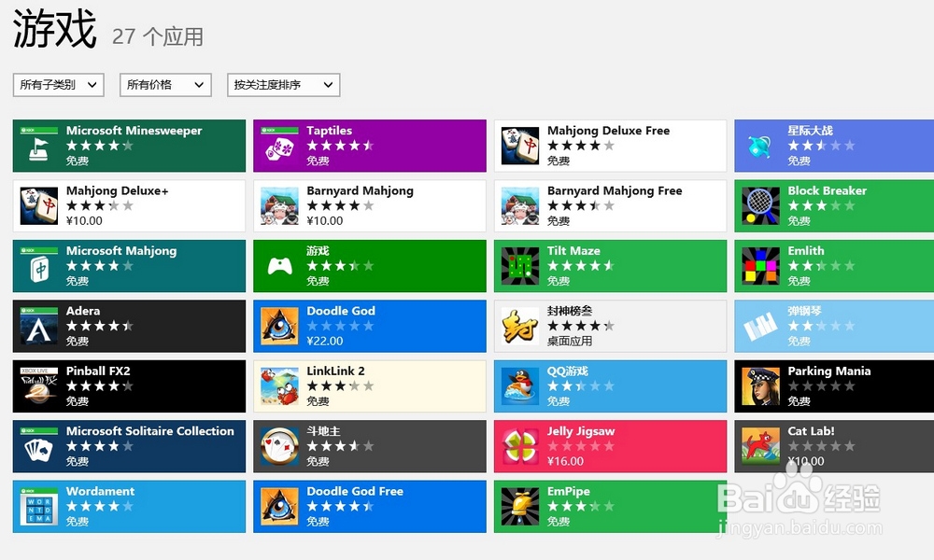Click the Pinball FX2 icon
Viewport: 934px width, 560px height.
(38, 385)
